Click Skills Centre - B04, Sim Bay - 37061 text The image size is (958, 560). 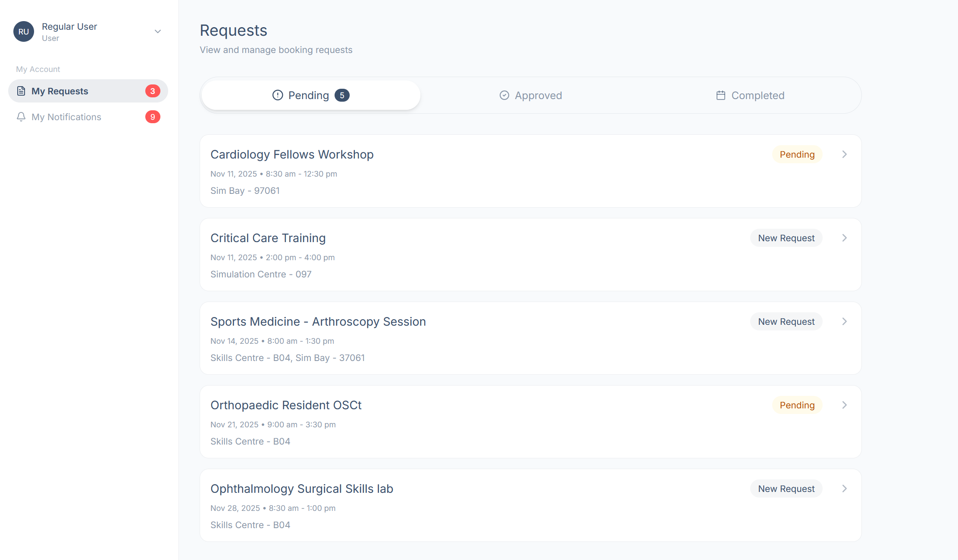(x=288, y=358)
